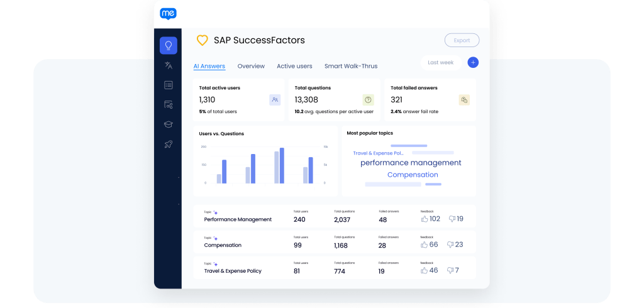Open the list view sidebar icon

pyautogui.click(x=168, y=85)
